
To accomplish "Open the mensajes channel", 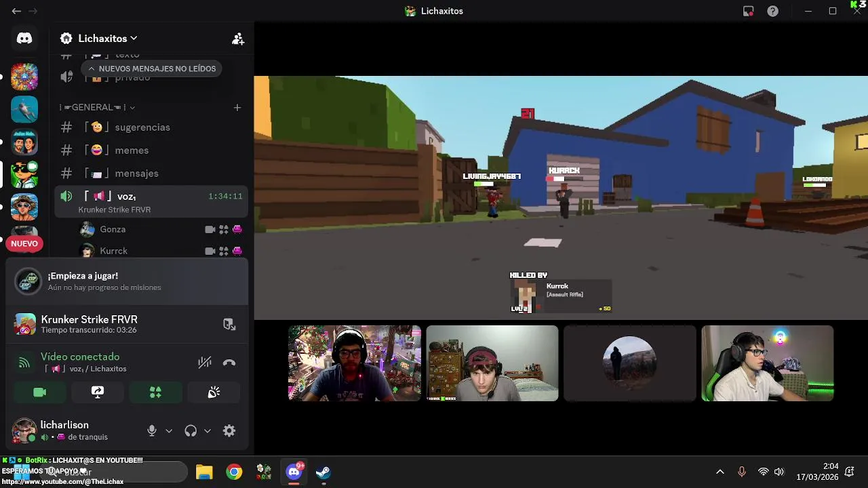I will [151, 174].
